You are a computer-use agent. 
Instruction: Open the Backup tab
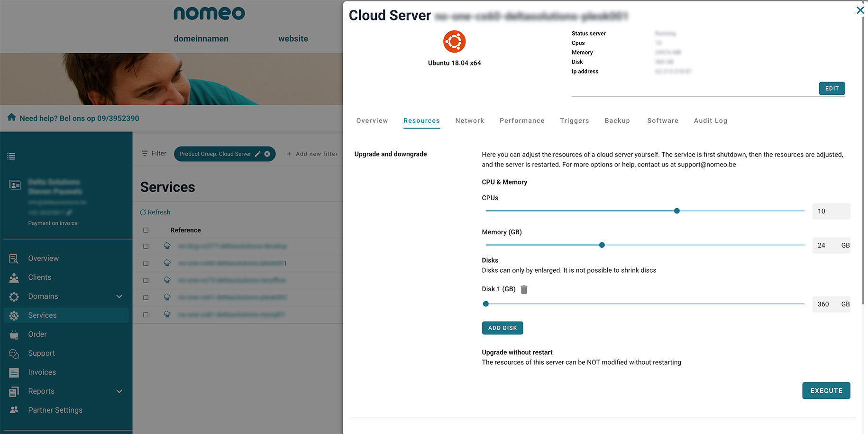pyautogui.click(x=617, y=120)
